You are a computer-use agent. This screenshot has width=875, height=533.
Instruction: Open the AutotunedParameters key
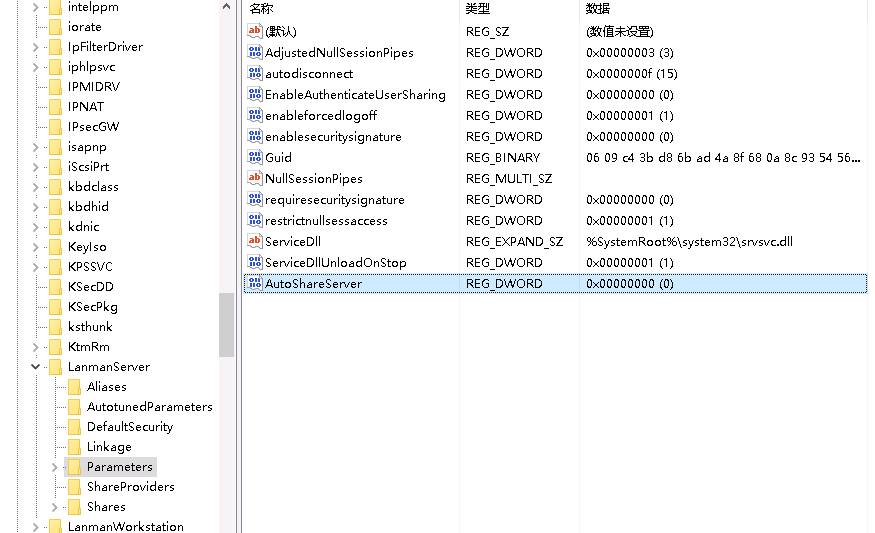tap(149, 407)
